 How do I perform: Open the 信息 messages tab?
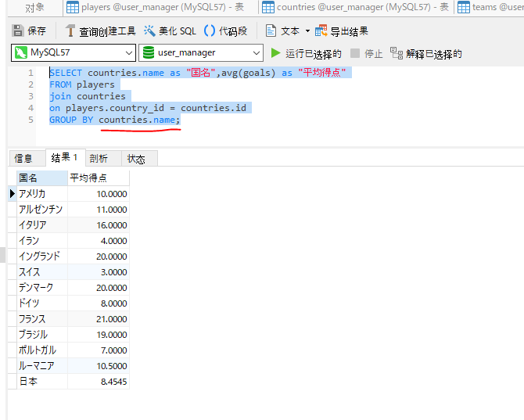[27, 158]
